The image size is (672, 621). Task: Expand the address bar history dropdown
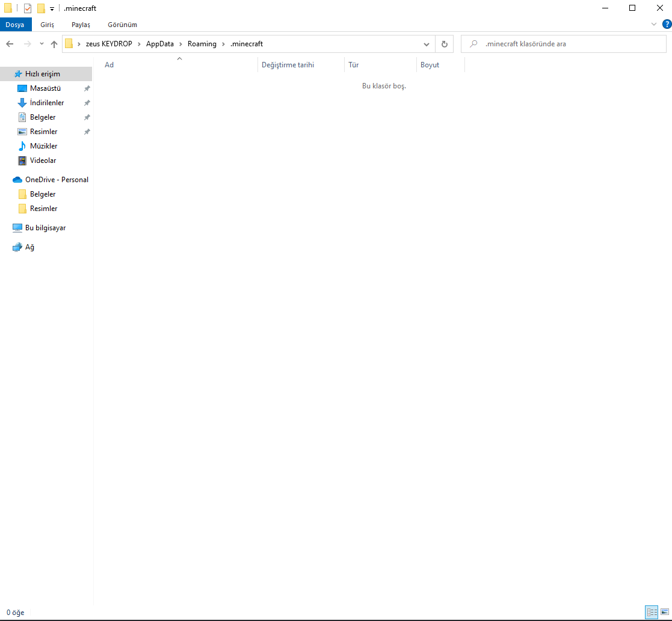(x=426, y=44)
